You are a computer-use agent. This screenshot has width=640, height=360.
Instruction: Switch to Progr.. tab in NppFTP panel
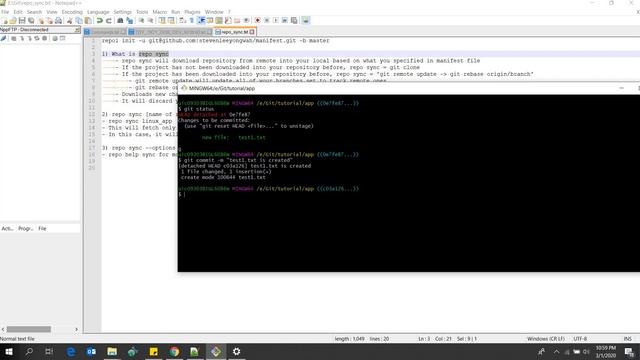point(25,229)
